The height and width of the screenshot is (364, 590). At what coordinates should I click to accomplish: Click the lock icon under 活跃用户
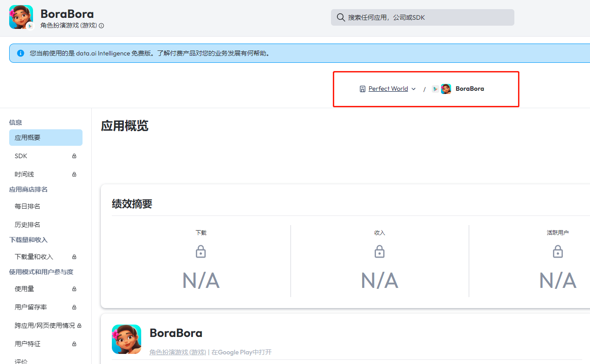click(x=558, y=252)
